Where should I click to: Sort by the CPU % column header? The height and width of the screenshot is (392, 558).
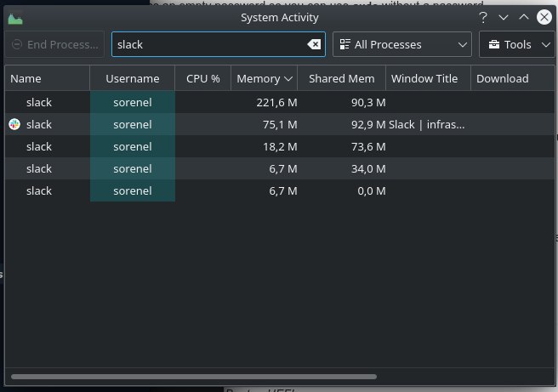202,78
